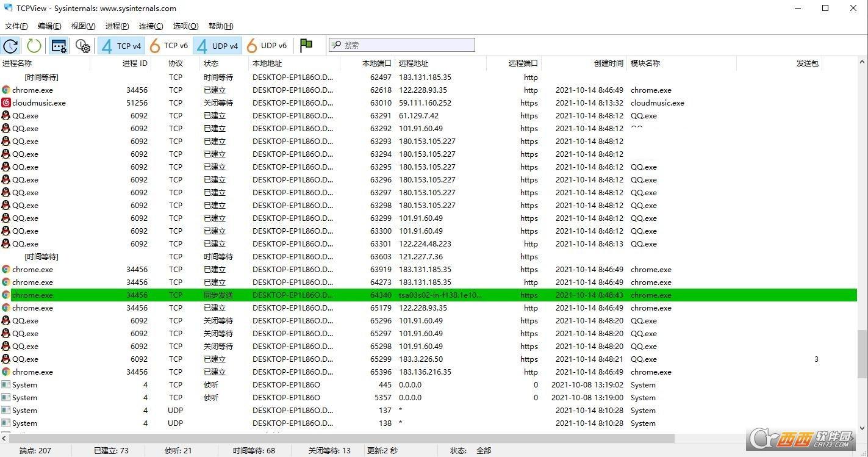The width and height of the screenshot is (868, 457).
Task: Open the 帮助(H) menu
Action: 221,26
